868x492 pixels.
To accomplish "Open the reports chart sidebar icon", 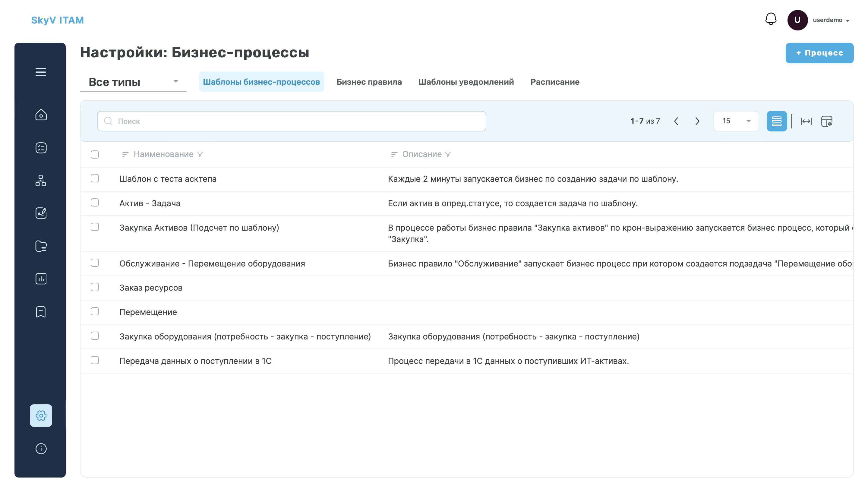I will coord(41,279).
